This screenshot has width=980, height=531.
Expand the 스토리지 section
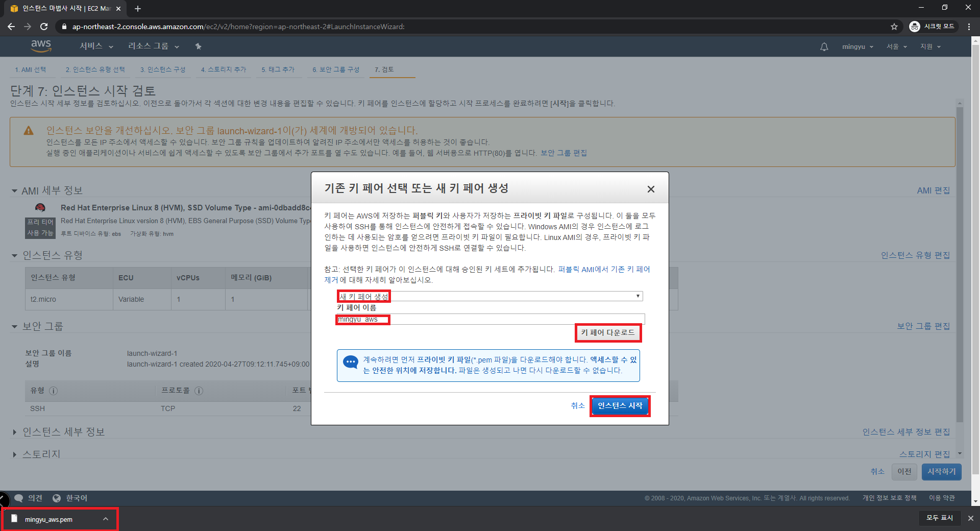coord(14,454)
